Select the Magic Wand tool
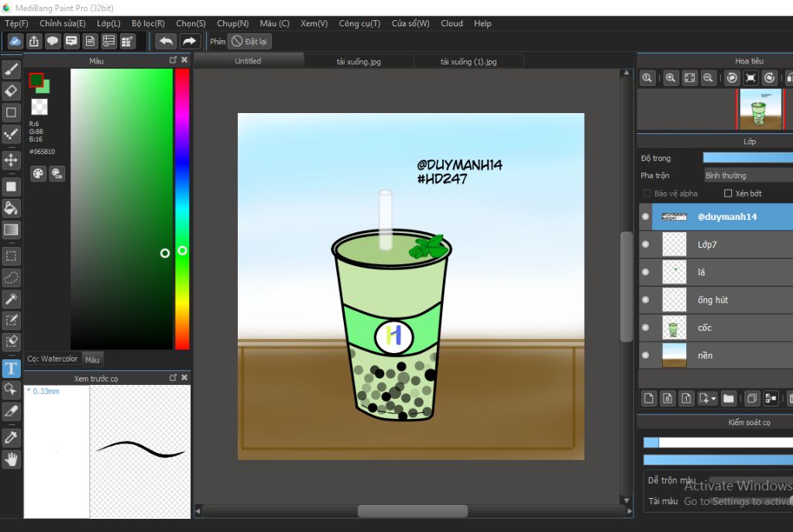This screenshot has width=793, height=532. click(x=11, y=299)
